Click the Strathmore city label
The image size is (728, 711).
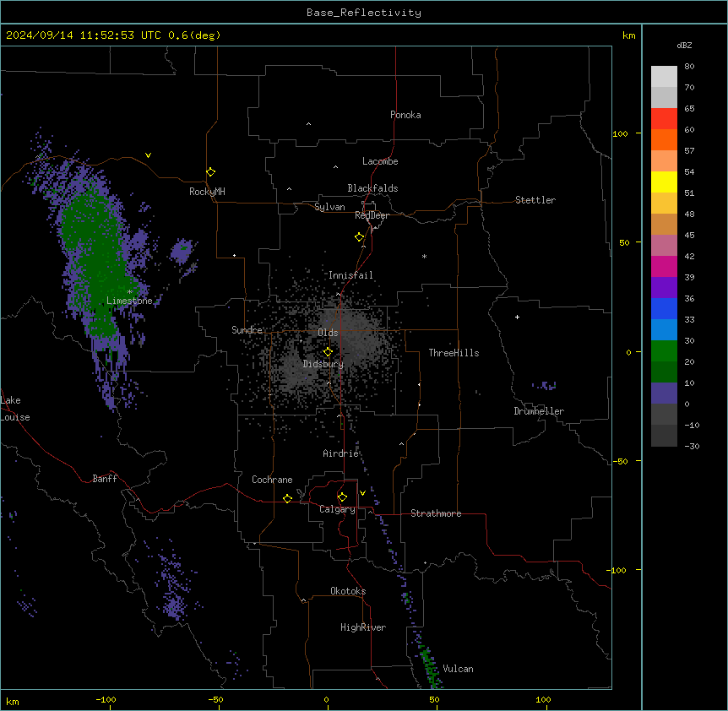click(436, 513)
